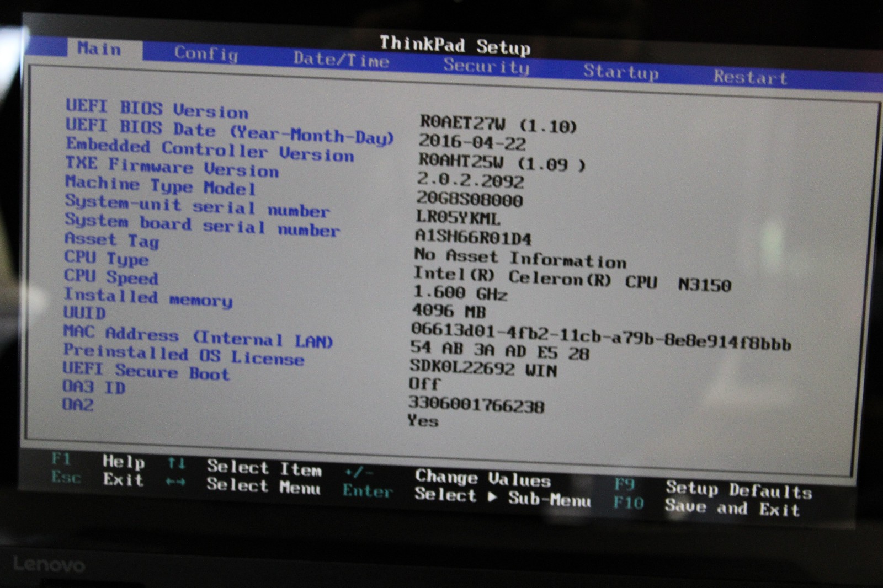Go to the Startup tab
Image resolution: width=883 pixels, height=588 pixels.
pyautogui.click(x=621, y=71)
